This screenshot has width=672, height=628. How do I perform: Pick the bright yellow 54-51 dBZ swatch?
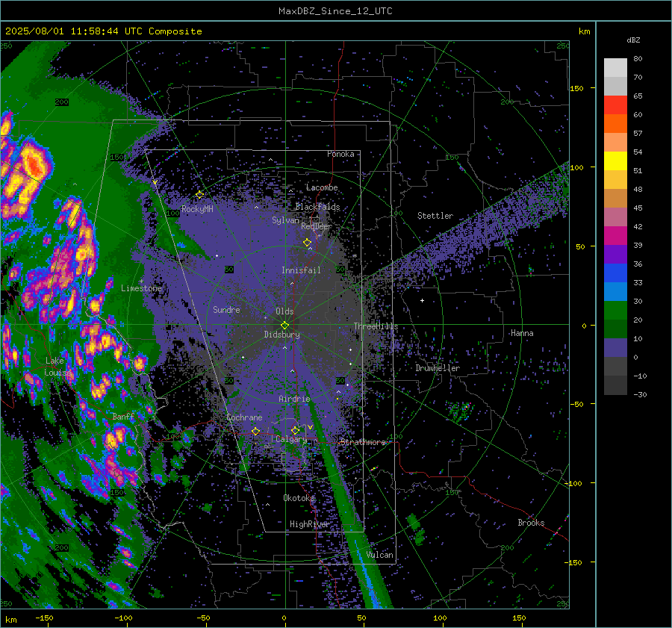click(615, 161)
